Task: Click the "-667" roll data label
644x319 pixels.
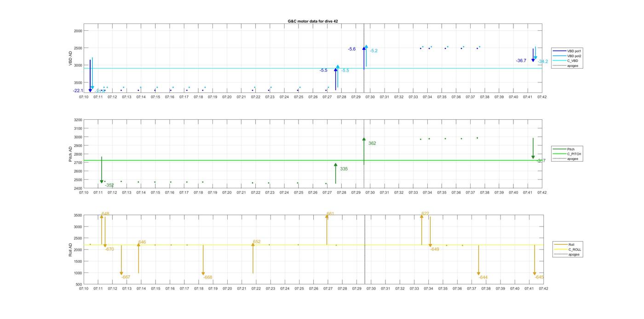Action: coord(126,277)
